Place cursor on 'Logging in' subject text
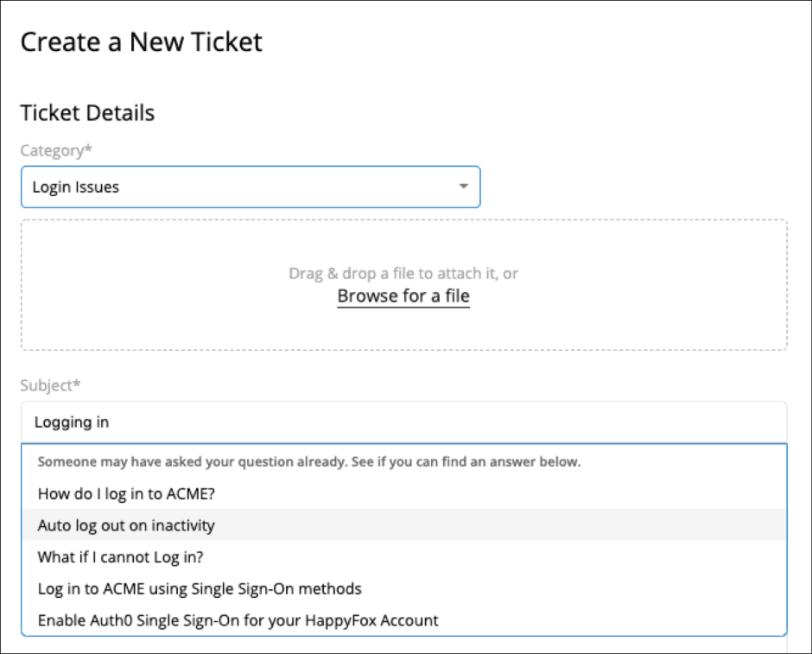Image resolution: width=812 pixels, height=654 pixels. (72, 422)
